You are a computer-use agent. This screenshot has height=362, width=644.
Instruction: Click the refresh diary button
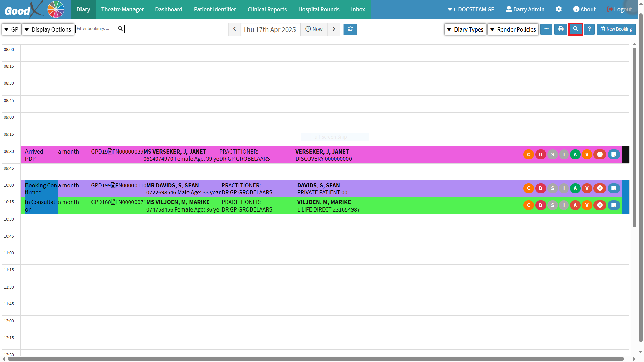[350, 29]
